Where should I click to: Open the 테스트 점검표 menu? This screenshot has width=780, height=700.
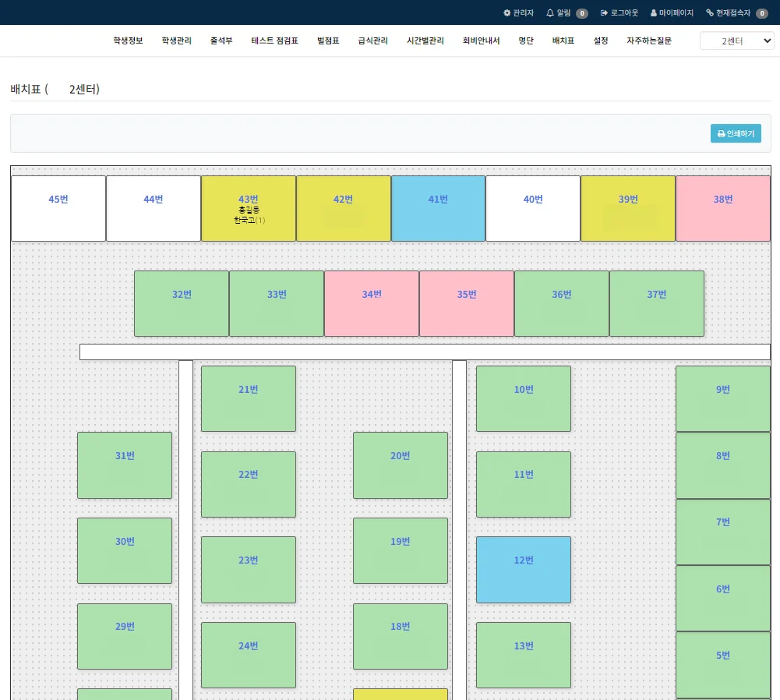point(274,41)
